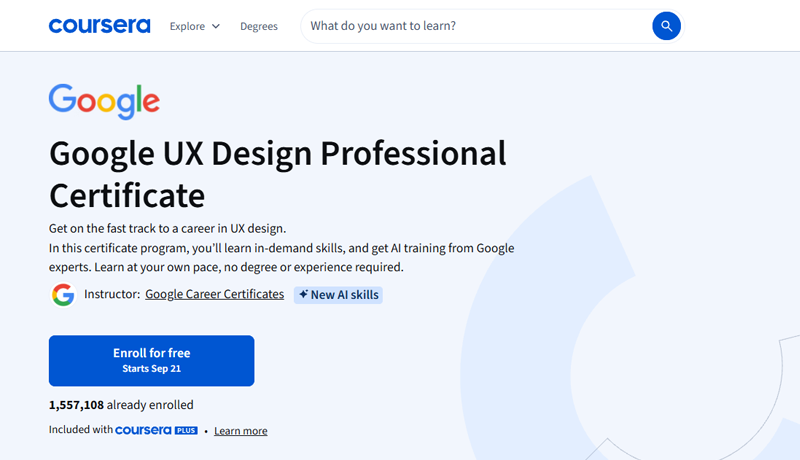This screenshot has width=800, height=460.
Task: Open the Learn more link
Action: (240, 431)
